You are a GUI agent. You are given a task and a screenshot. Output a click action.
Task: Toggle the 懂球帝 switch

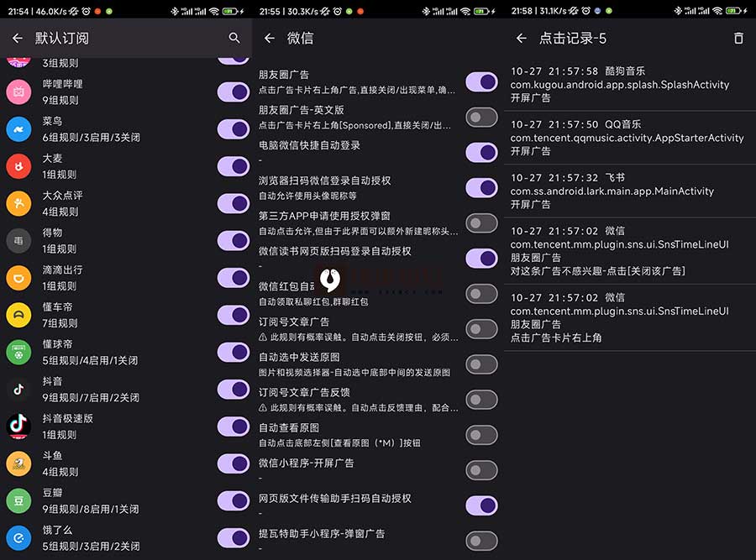coord(234,353)
